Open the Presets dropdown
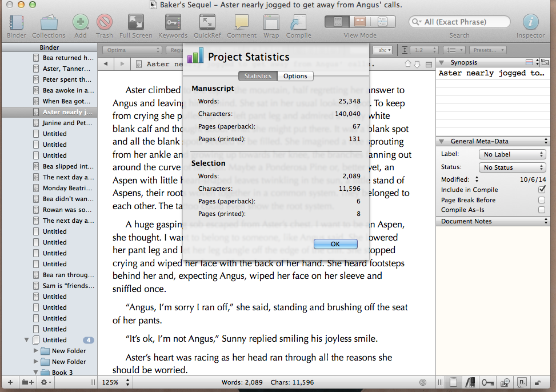556x392 pixels. point(488,50)
